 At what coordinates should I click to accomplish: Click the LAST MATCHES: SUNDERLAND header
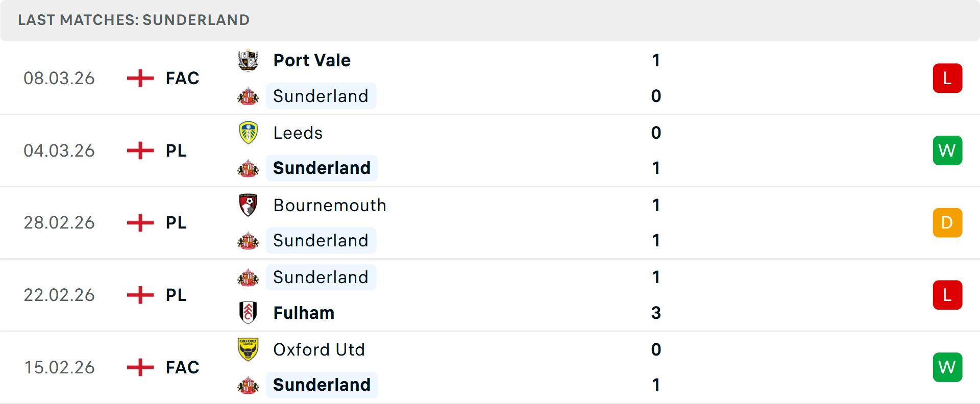133,20
